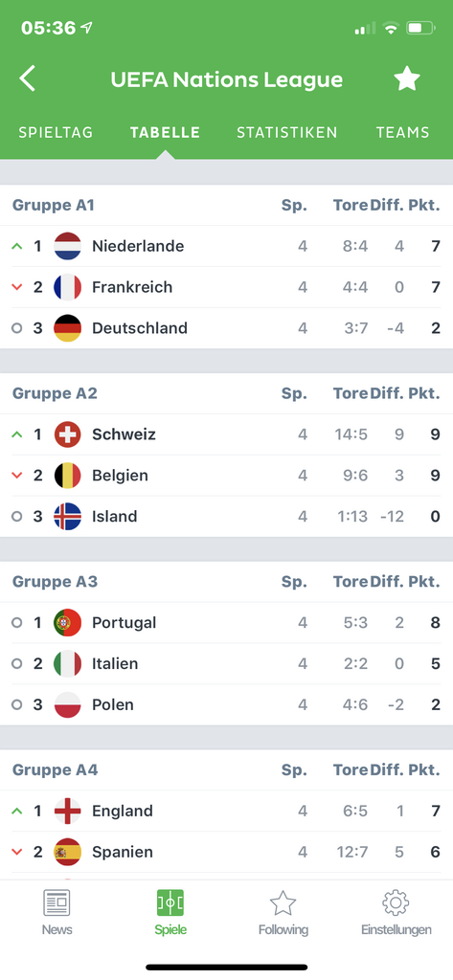Select the TABELLE tab

click(165, 132)
